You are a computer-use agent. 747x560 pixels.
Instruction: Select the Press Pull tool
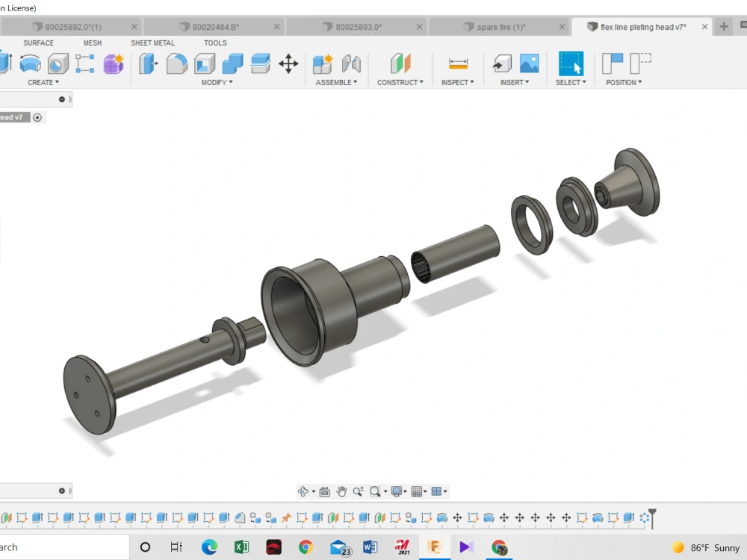click(x=148, y=63)
